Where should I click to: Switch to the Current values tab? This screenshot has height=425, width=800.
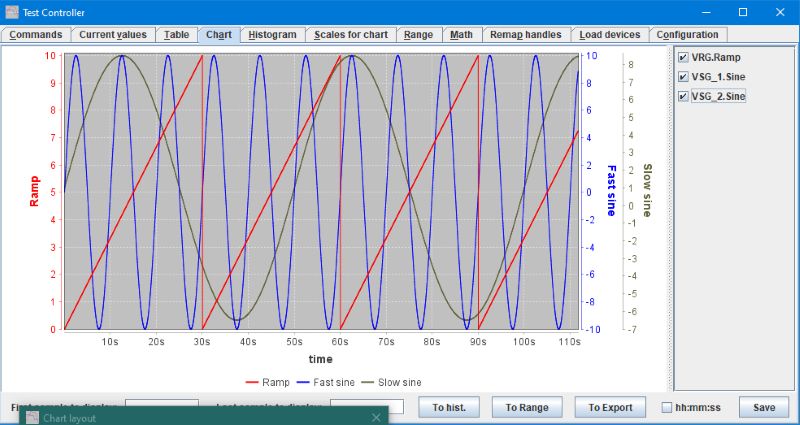(x=113, y=35)
